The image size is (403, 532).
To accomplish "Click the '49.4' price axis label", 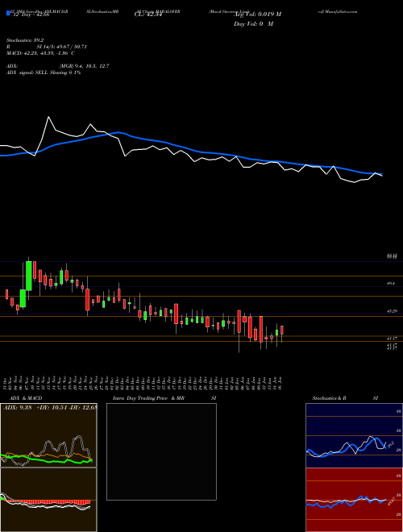I will click(391, 283).
